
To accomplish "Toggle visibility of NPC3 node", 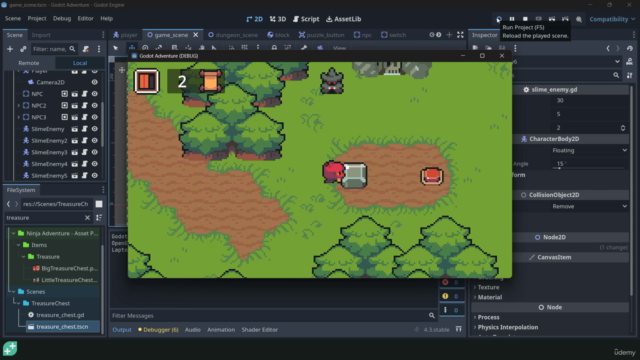I will [95, 117].
